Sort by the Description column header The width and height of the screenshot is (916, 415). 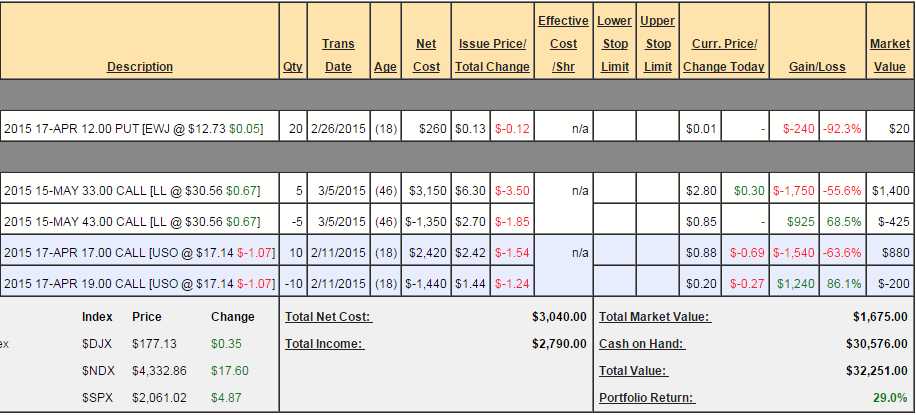click(x=140, y=67)
